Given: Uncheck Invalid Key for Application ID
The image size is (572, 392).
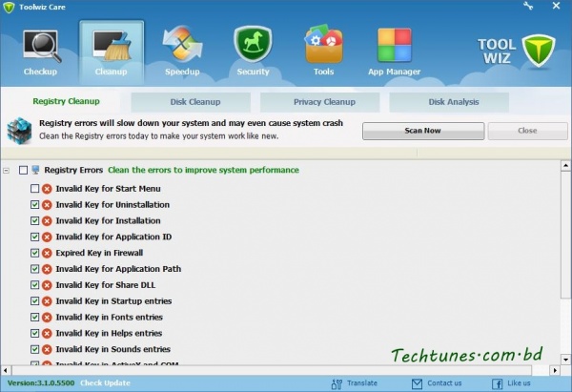Looking at the screenshot, I should click(x=34, y=237).
